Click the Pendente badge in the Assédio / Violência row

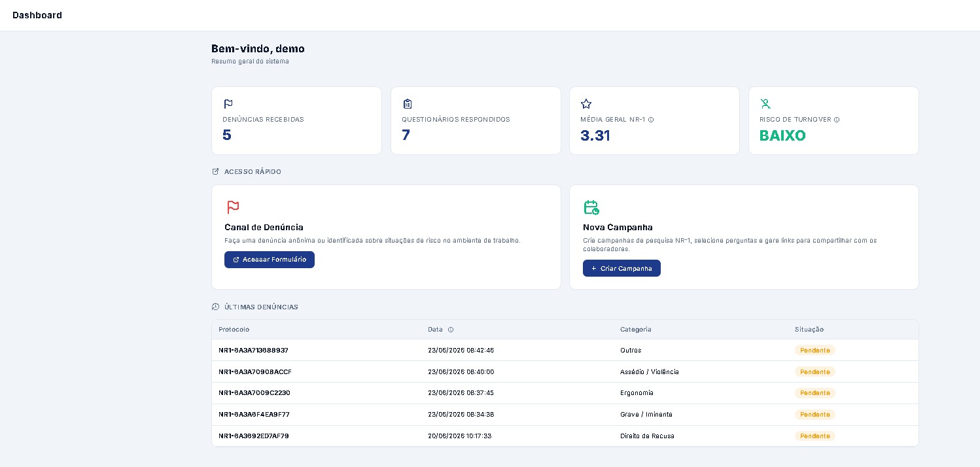(x=815, y=372)
